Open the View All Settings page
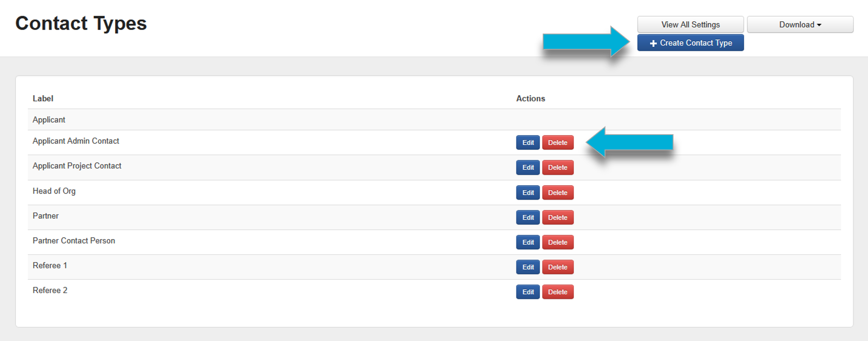The image size is (868, 341). [690, 25]
